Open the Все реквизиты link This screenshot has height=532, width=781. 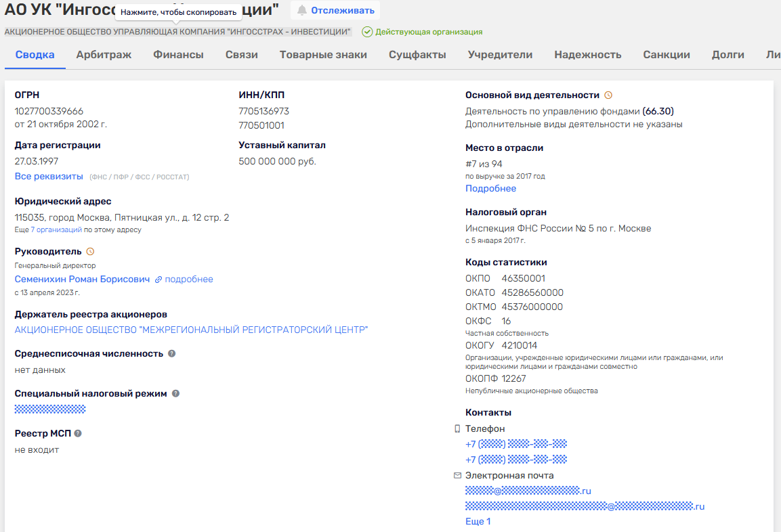click(49, 176)
